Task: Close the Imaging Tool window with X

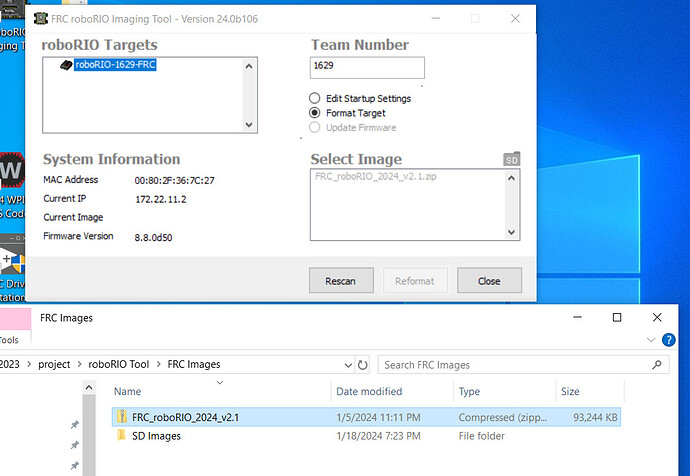Action: (515, 18)
